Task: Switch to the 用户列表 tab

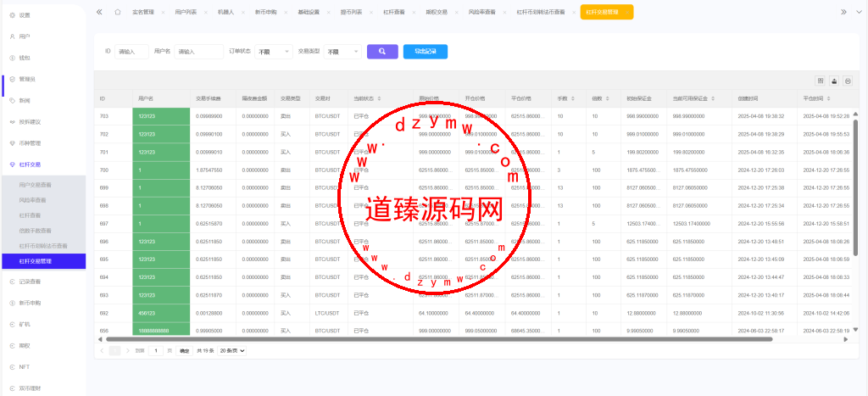Action: point(186,12)
